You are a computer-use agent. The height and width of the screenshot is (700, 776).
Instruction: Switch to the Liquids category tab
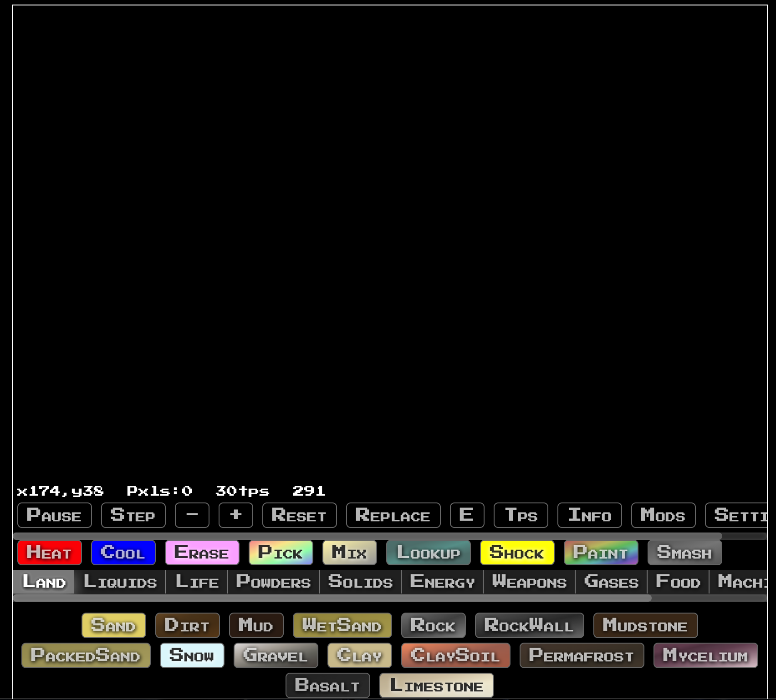(x=121, y=582)
